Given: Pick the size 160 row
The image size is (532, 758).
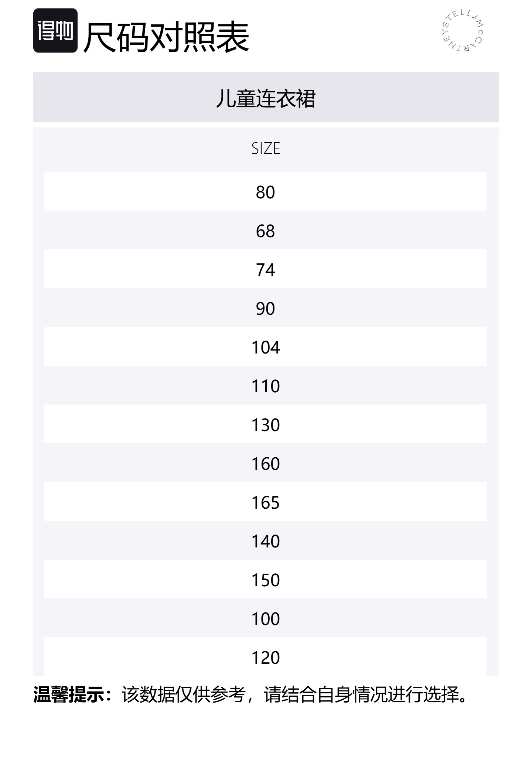Looking at the screenshot, I should coord(266,464).
